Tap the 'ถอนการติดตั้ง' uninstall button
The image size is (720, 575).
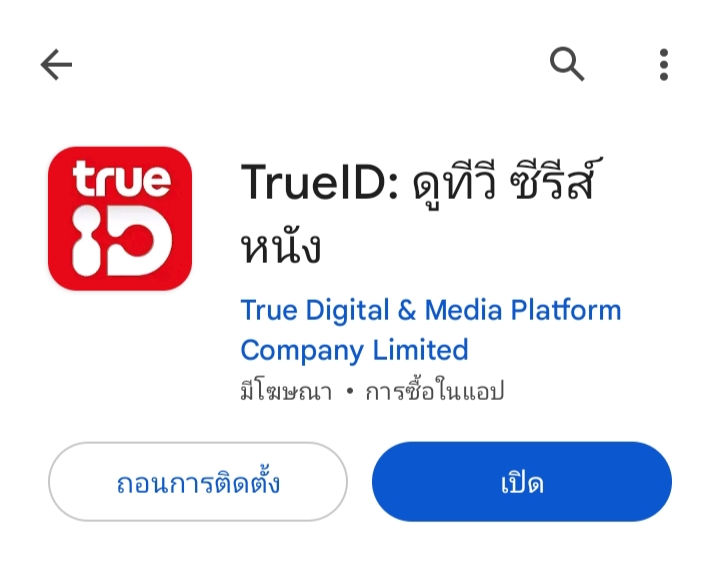coord(198,482)
